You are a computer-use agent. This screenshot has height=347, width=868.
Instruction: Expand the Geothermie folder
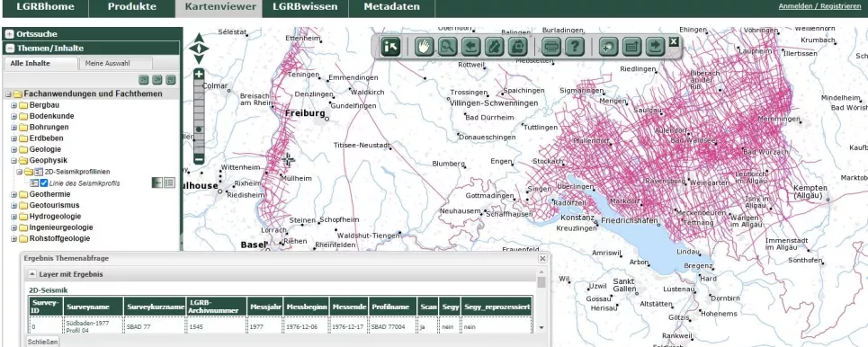point(13,194)
